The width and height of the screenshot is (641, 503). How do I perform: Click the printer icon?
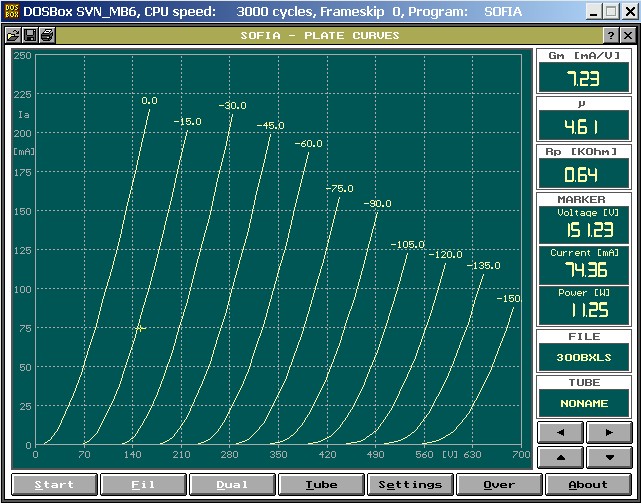point(47,35)
